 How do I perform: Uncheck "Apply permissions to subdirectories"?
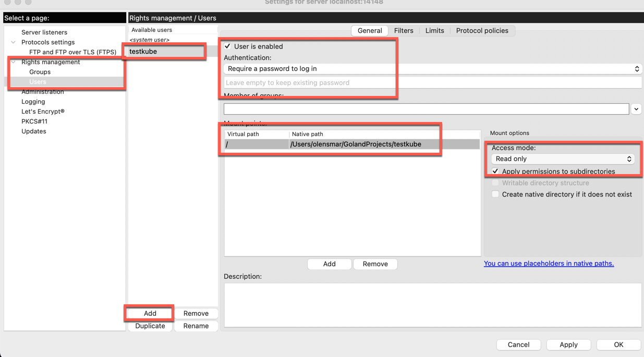point(495,171)
